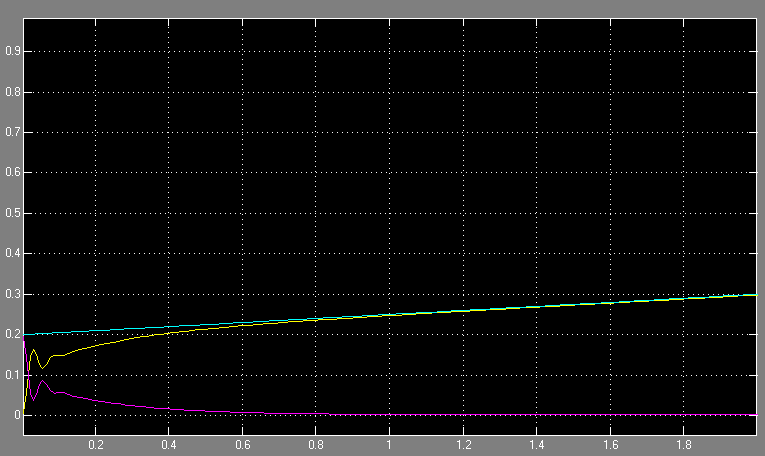
Task: Click the 0.9 y-axis tick label
Action: (12, 51)
